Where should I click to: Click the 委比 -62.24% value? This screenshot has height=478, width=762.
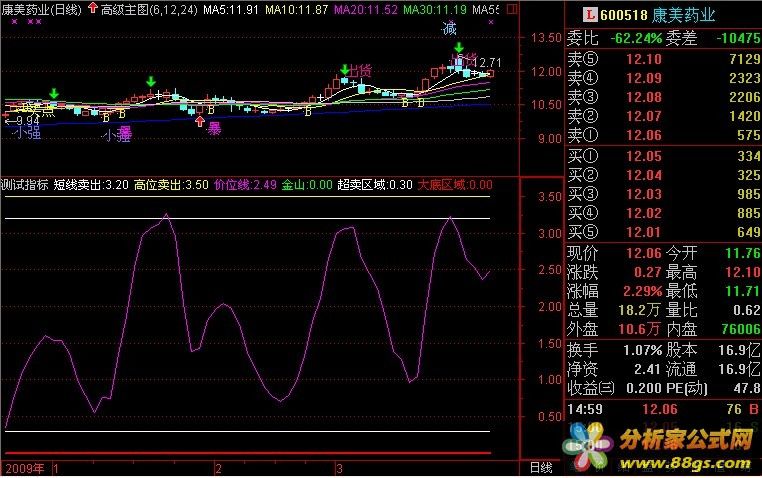point(636,38)
